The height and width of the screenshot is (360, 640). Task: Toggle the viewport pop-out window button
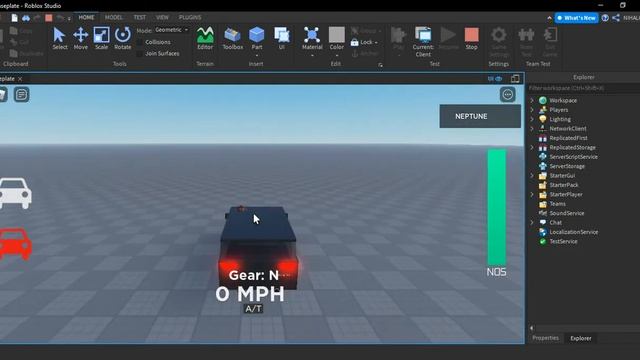[515, 79]
